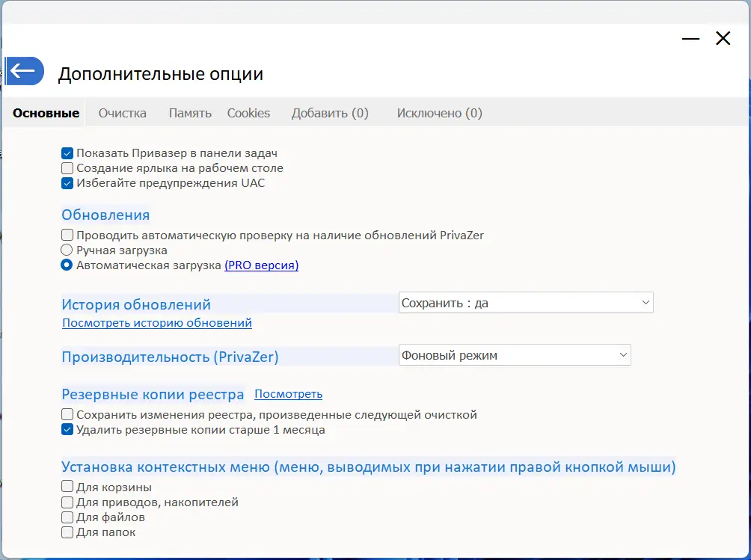This screenshot has width=751, height=560.
Task: Minimize the PrivaZer options window
Action: [x=691, y=39]
